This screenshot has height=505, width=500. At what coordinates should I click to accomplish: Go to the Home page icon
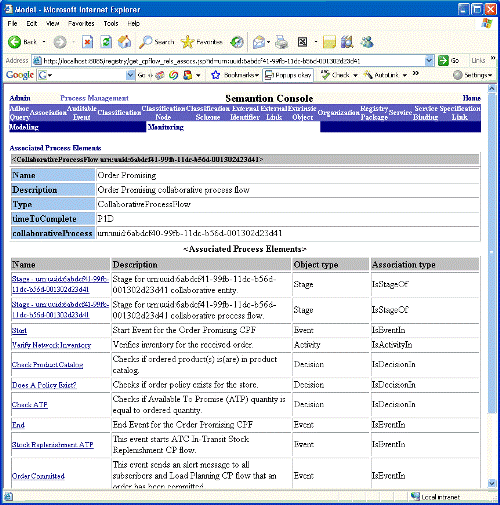(124, 42)
